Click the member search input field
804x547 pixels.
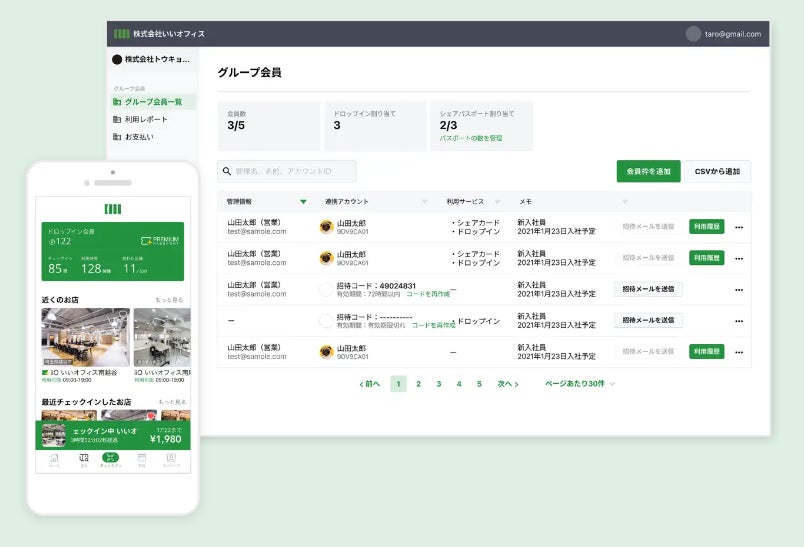287,171
